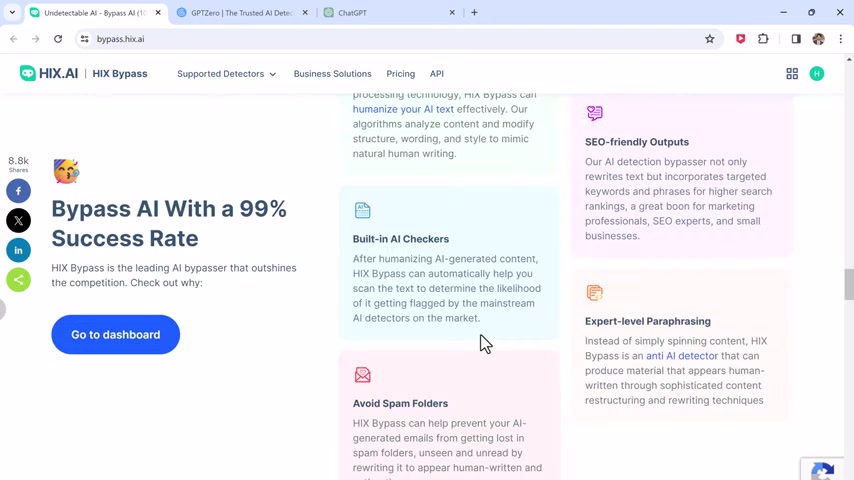Image resolution: width=854 pixels, height=480 pixels.
Task: Click the SEO-friendly Outputs icon
Action: point(595,113)
